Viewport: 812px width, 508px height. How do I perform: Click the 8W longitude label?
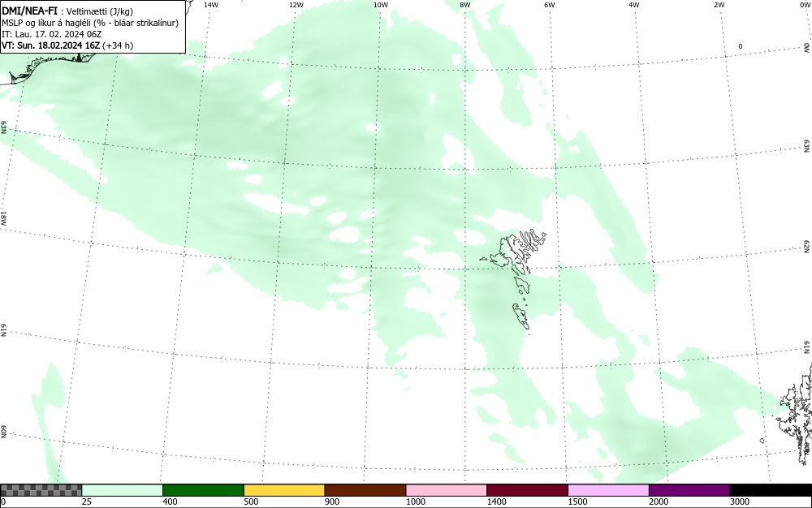pos(465,5)
